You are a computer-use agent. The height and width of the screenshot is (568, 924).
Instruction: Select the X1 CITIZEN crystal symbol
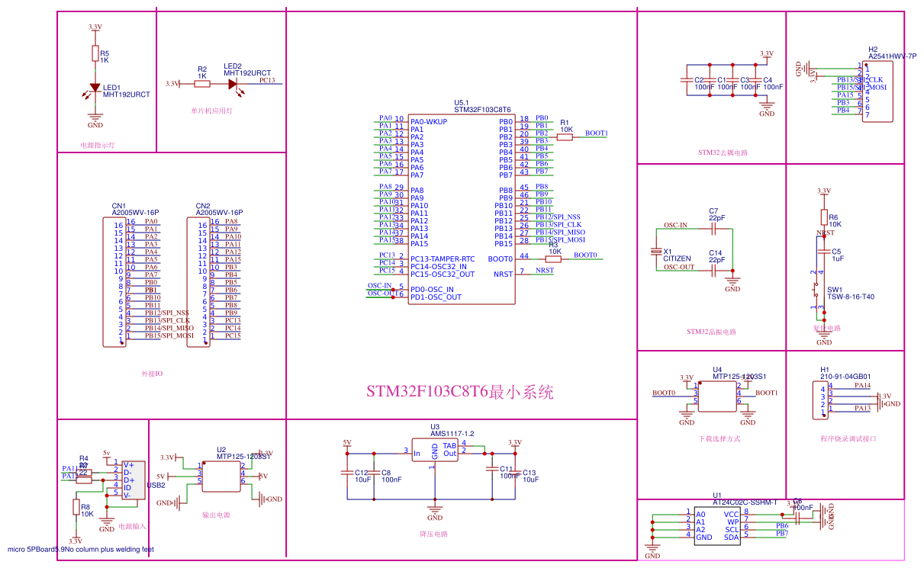point(658,250)
